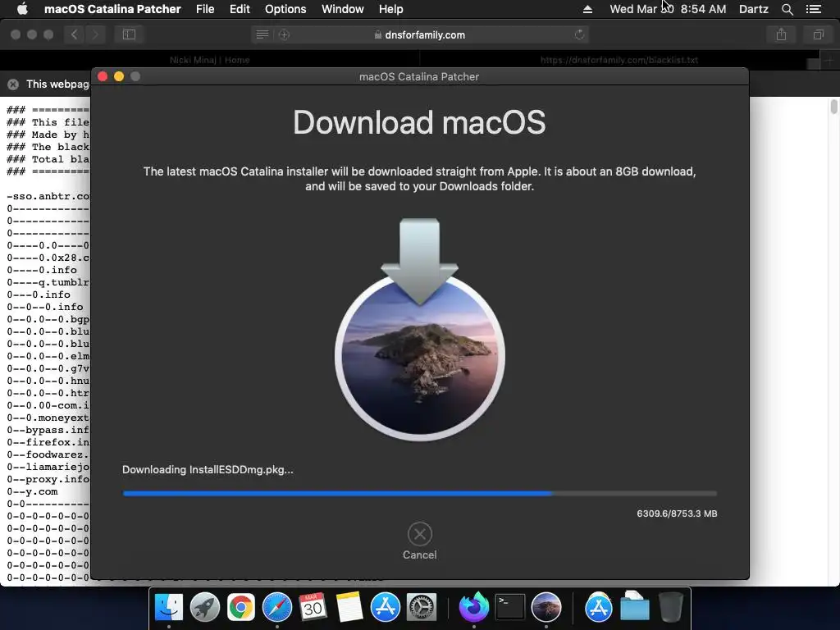The image size is (840, 630).
Task: Go back in the Safari window
Action: [x=75, y=34]
